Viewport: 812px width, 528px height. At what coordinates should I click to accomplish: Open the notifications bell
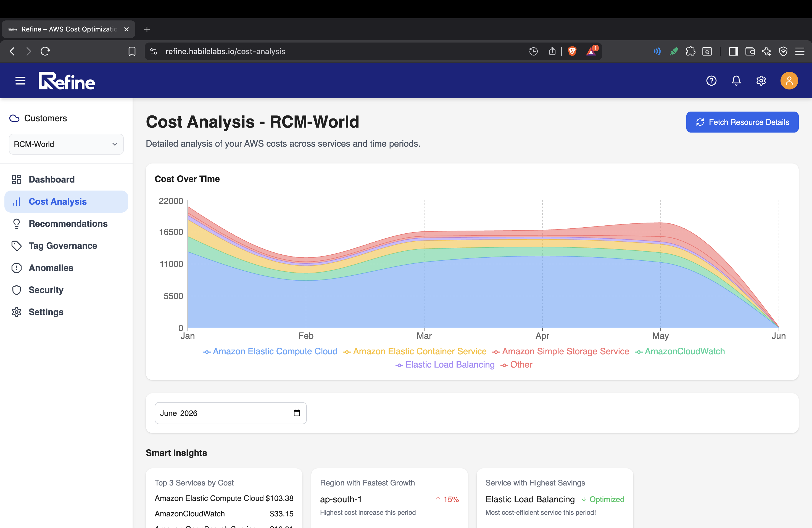736,81
